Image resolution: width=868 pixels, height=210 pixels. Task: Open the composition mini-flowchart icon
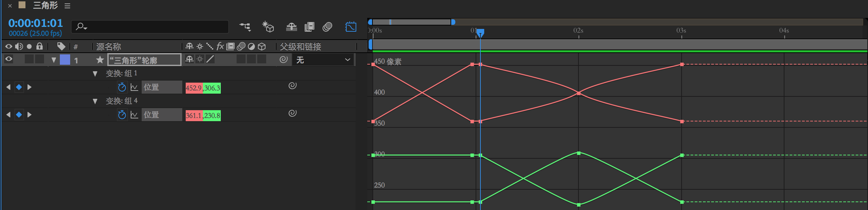[x=245, y=27]
